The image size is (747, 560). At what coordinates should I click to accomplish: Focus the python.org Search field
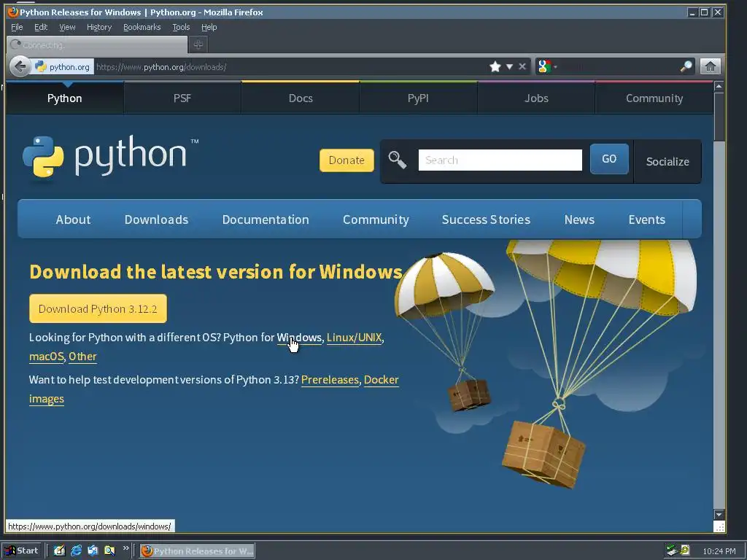(500, 160)
